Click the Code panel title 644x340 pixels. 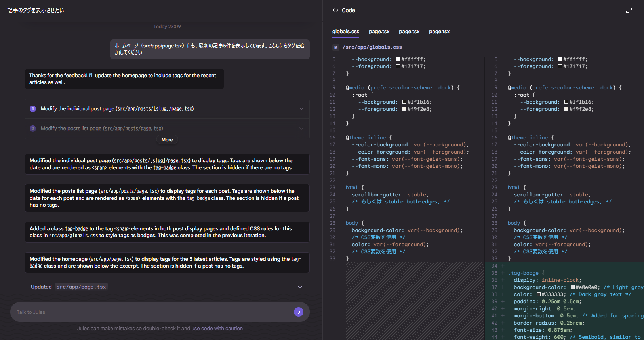(x=349, y=10)
